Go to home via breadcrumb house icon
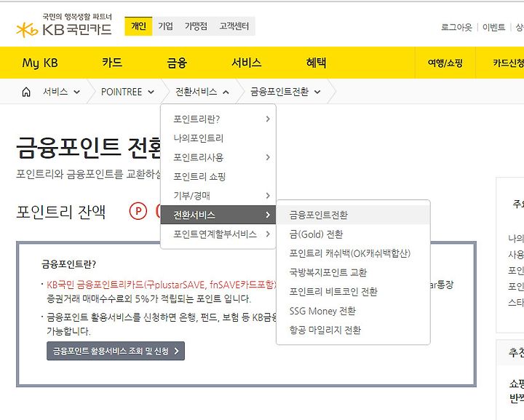The image size is (524, 420). pos(26,92)
